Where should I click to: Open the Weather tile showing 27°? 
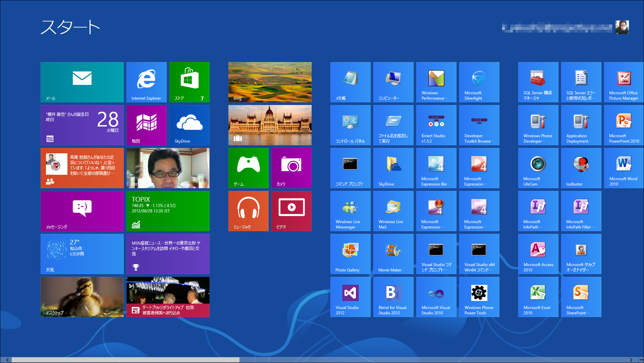point(82,254)
